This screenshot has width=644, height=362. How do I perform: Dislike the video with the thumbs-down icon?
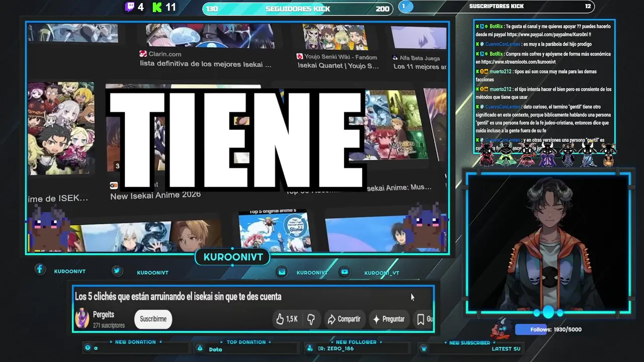pyautogui.click(x=311, y=319)
